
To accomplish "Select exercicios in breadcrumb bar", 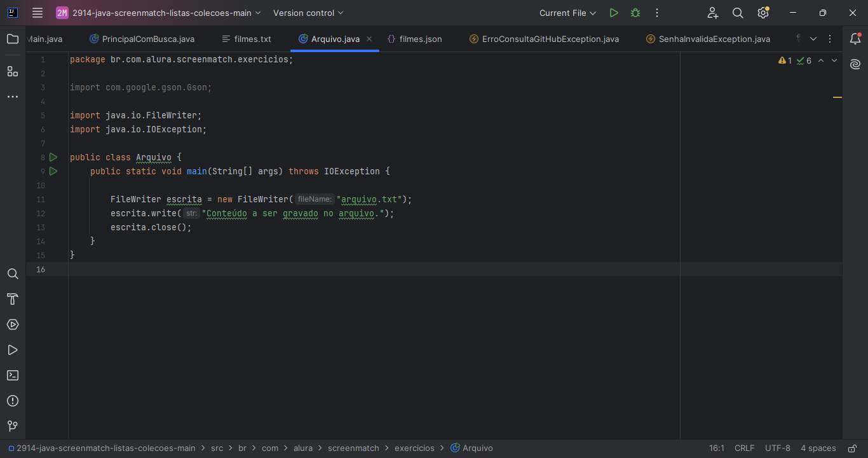I will 414,448.
